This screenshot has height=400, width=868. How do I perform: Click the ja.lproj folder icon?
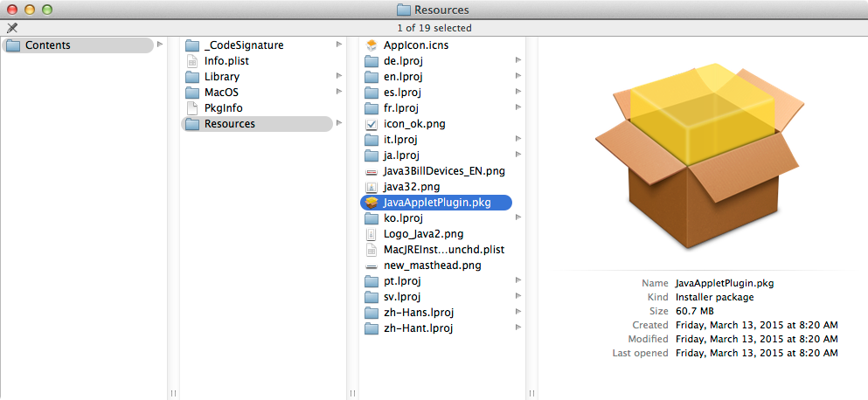pos(372,155)
